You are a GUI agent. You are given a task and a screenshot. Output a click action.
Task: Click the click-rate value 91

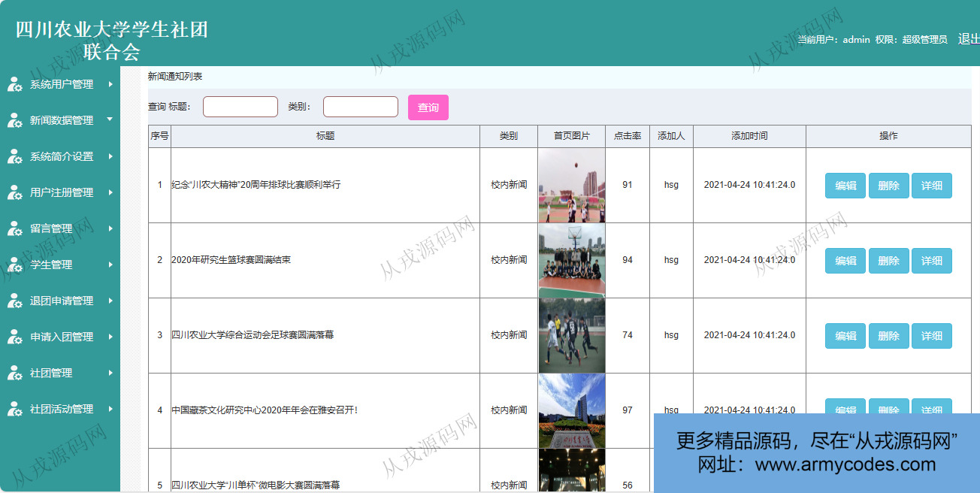click(x=628, y=185)
